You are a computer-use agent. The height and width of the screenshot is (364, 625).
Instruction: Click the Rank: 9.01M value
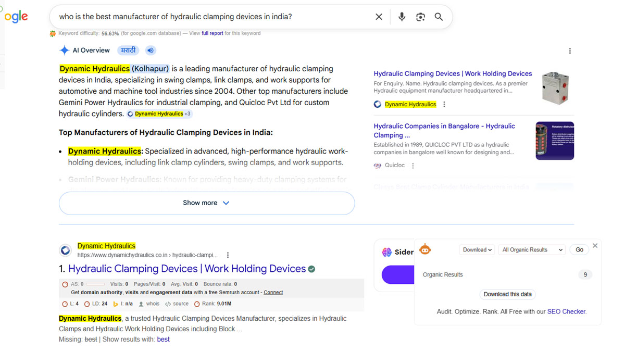[x=224, y=304]
